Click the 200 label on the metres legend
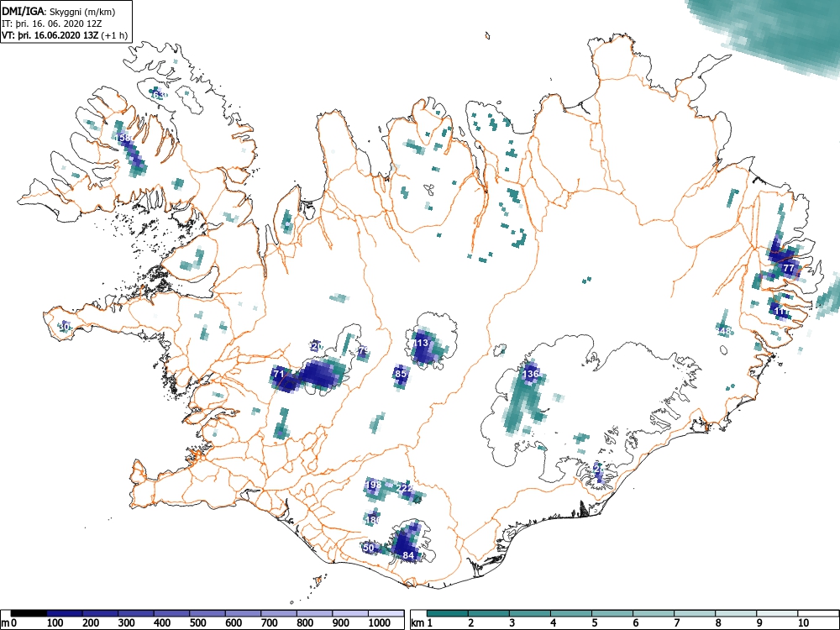 [91, 623]
